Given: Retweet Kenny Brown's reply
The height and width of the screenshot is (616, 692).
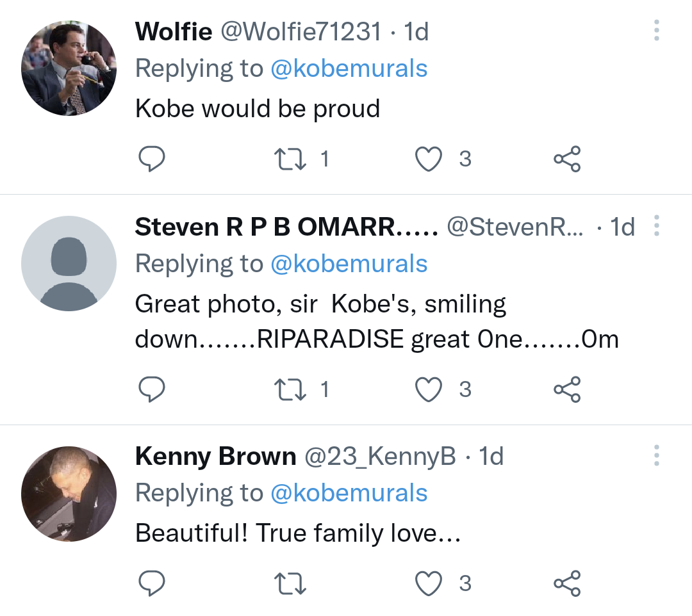Looking at the screenshot, I should click(x=290, y=583).
